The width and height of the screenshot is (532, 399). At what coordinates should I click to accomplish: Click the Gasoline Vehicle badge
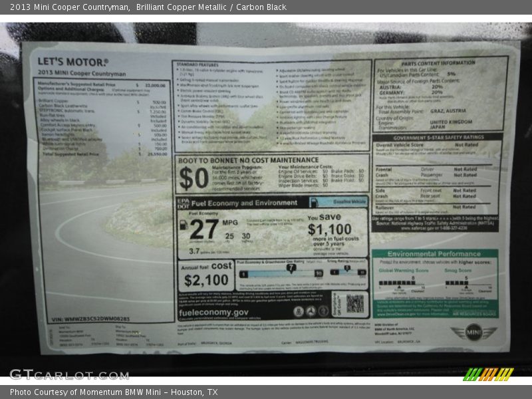pos(339,202)
